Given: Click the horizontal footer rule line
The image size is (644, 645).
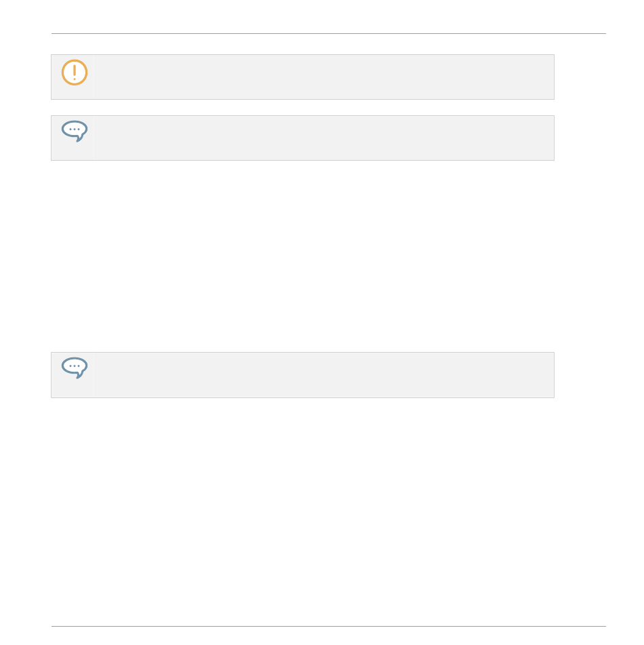Looking at the screenshot, I should pos(329,627).
